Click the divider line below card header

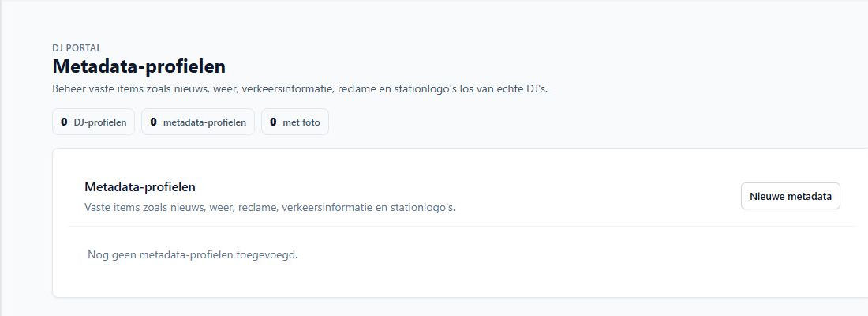pyautogui.click(x=462, y=226)
